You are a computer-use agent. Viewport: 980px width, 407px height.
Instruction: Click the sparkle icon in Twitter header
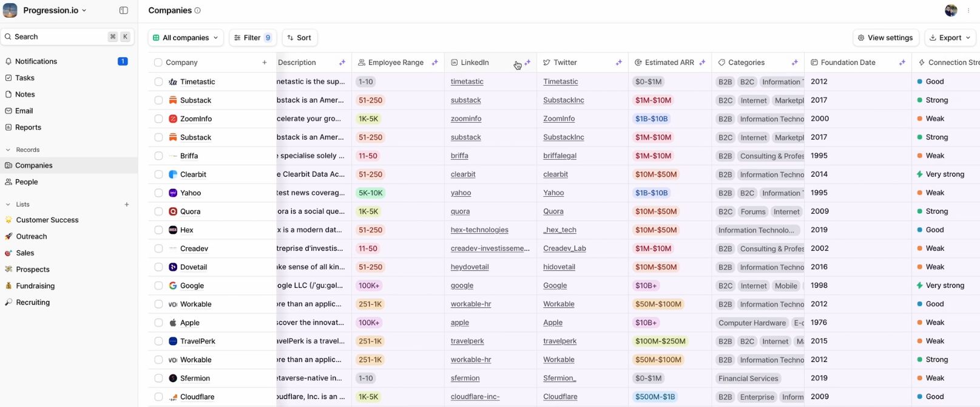coord(618,63)
